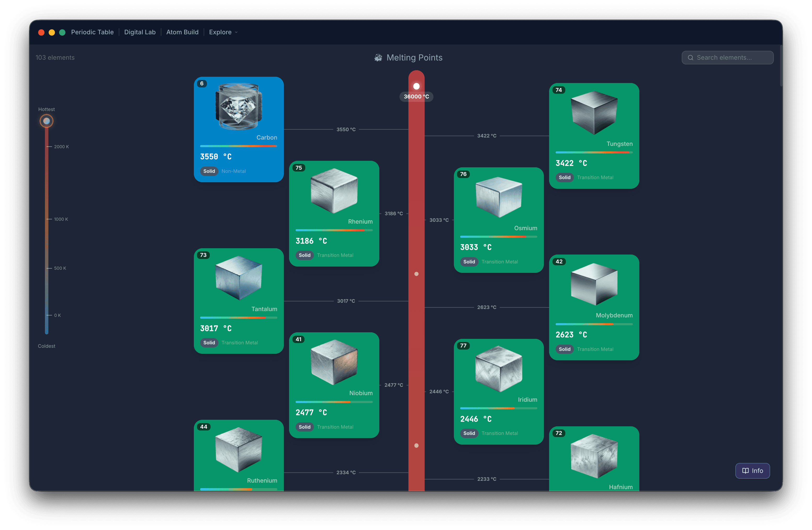This screenshot has height=530, width=812.
Task: Switch to Digital Lab
Action: 140,32
